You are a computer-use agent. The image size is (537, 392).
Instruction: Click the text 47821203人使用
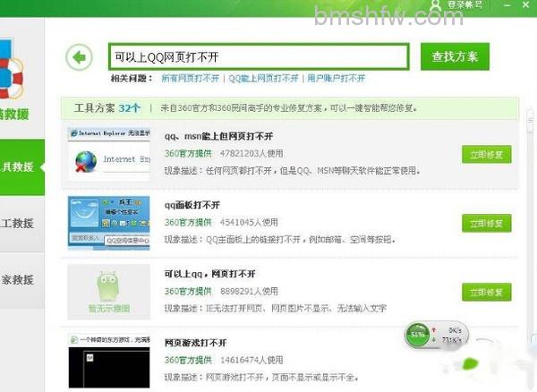[251, 153]
